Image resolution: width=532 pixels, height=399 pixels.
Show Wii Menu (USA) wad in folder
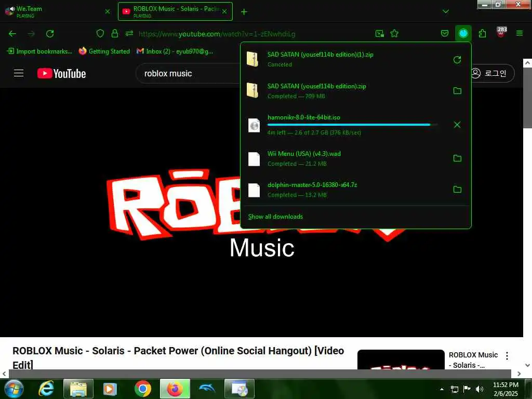tap(457, 158)
